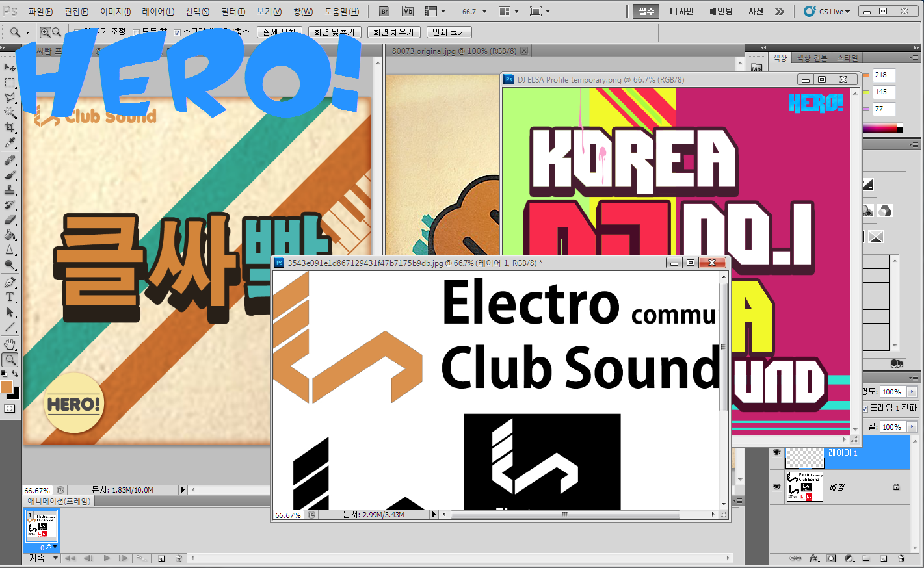The width and height of the screenshot is (924, 568).
Task: Check the 모든 창 checkbox
Action: click(x=136, y=32)
